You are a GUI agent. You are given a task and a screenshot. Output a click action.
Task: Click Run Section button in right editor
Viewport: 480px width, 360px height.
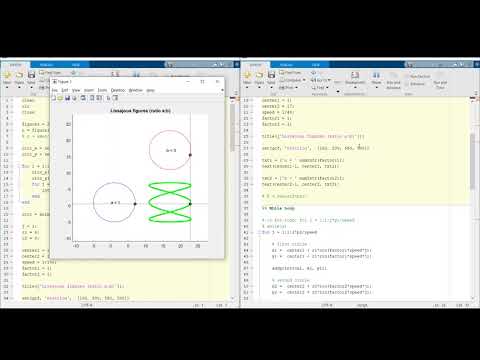click(x=418, y=76)
